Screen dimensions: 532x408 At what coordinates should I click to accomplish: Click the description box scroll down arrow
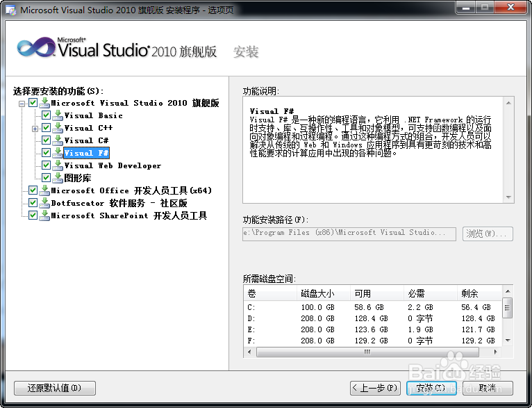pyautogui.click(x=508, y=197)
